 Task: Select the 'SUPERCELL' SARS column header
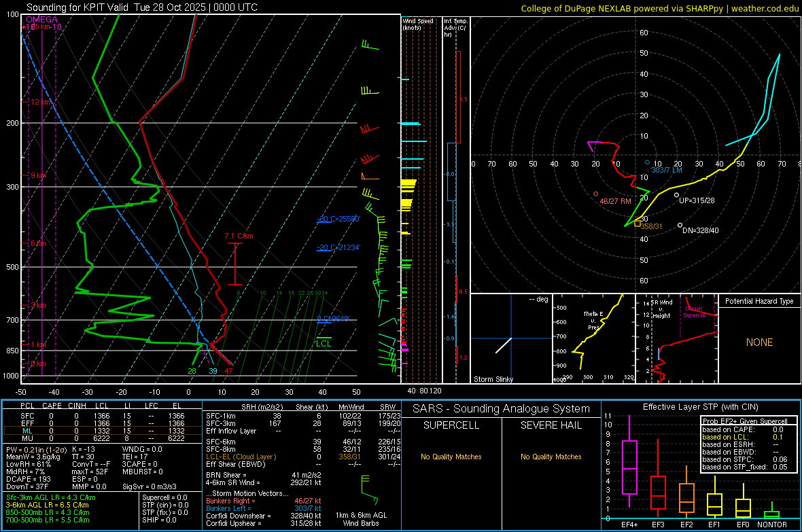(x=451, y=425)
